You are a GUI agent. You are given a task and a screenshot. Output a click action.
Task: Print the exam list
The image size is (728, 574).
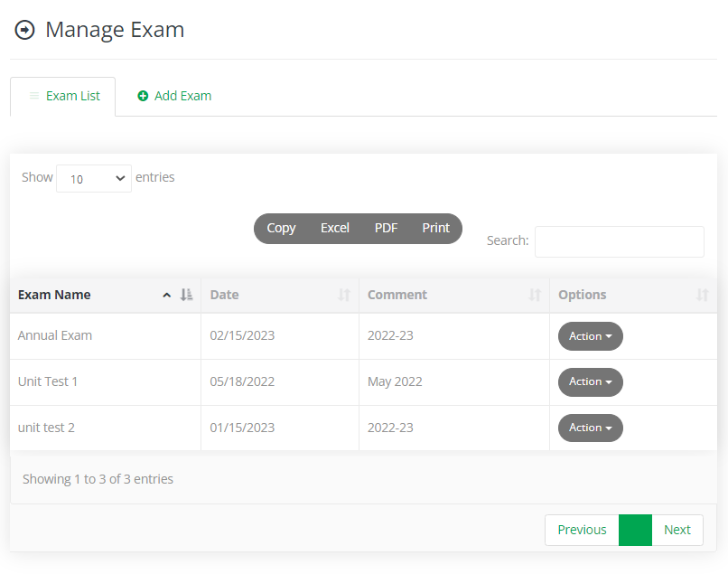(435, 229)
